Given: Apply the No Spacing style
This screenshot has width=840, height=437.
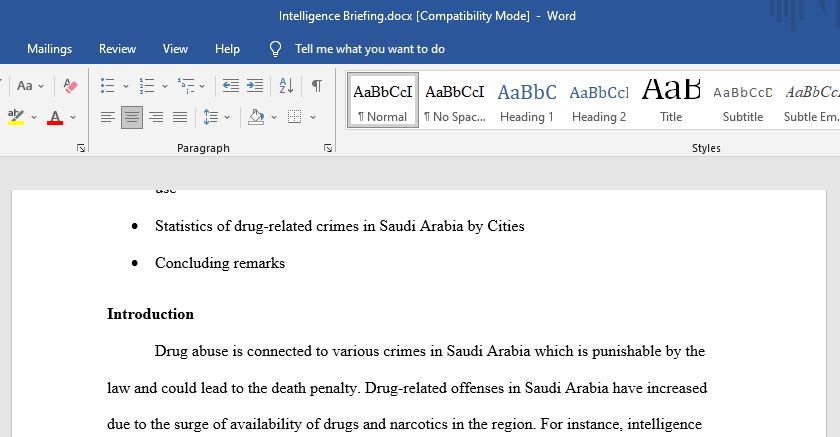Looking at the screenshot, I should [x=455, y=101].
